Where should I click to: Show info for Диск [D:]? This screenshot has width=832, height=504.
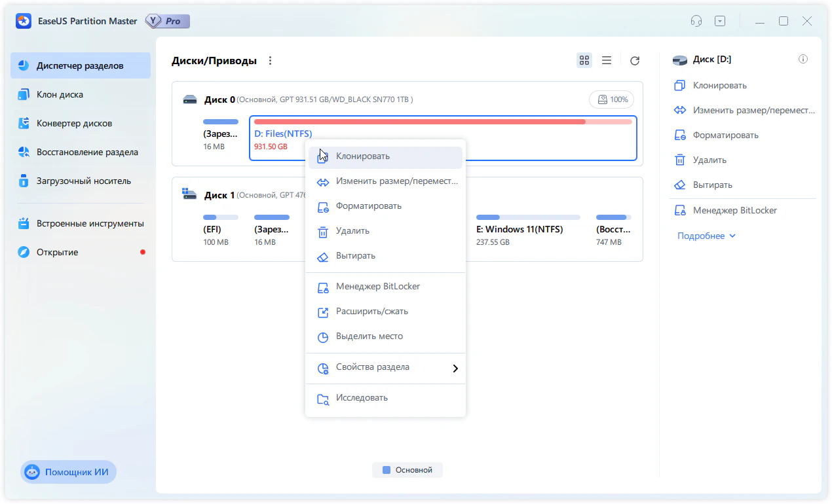click(x=803, y=60)
